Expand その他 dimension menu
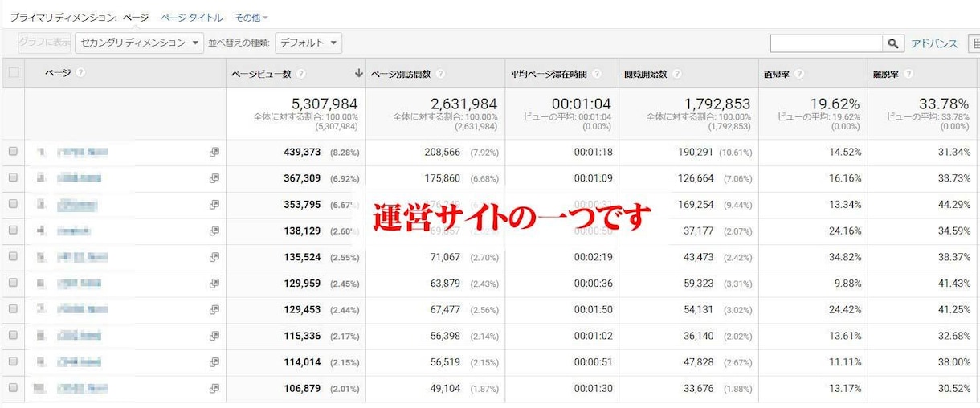Viewport: 980px width, 408px height. pyautogui.click(x=251, y=17)
